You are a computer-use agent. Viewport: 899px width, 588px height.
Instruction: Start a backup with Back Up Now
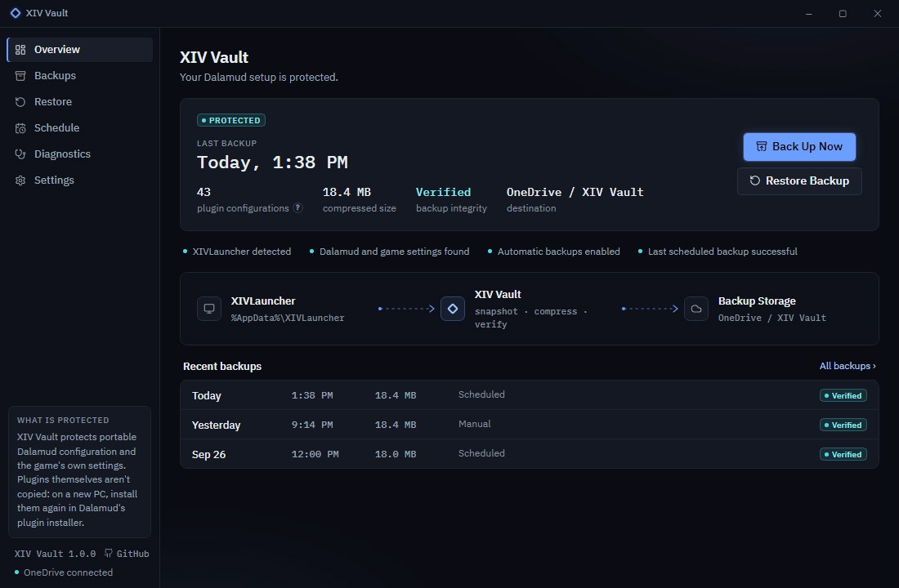click(x=799, y=147)
